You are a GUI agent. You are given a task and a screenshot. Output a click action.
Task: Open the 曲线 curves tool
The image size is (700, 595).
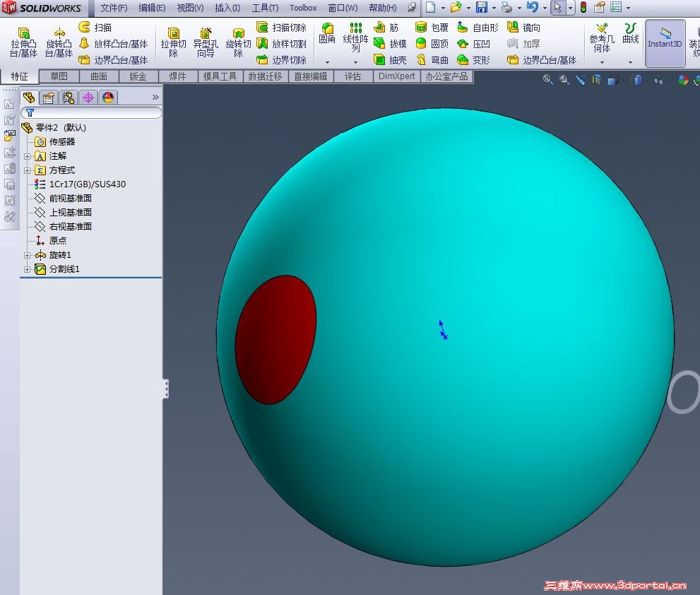click(x=630, y=33)
